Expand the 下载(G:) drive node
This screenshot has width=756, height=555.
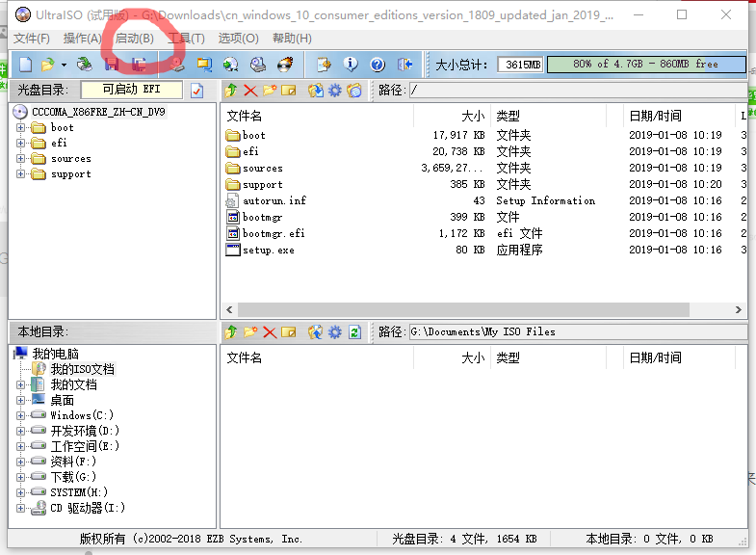pyautogui.click(x=21, y=477)
